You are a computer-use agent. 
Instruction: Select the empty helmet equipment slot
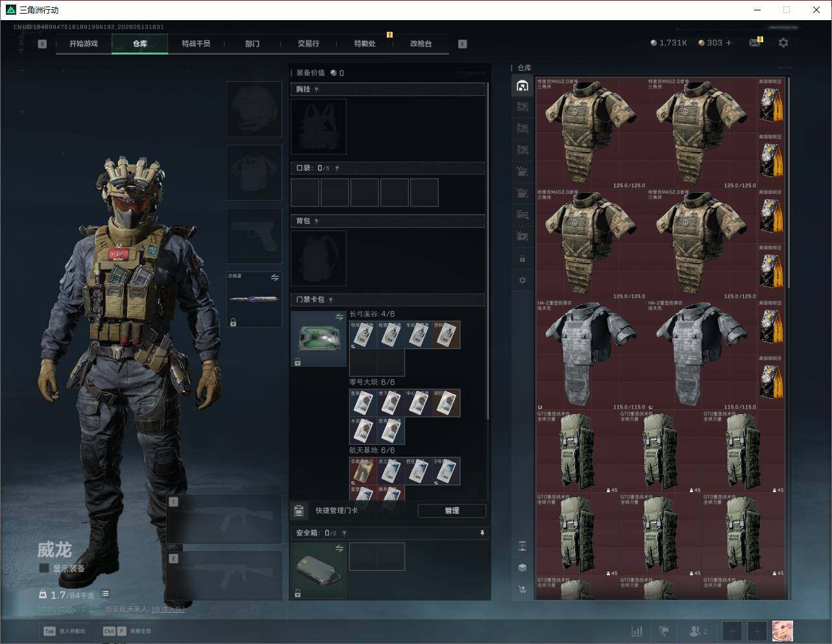[x=254, y=109]
